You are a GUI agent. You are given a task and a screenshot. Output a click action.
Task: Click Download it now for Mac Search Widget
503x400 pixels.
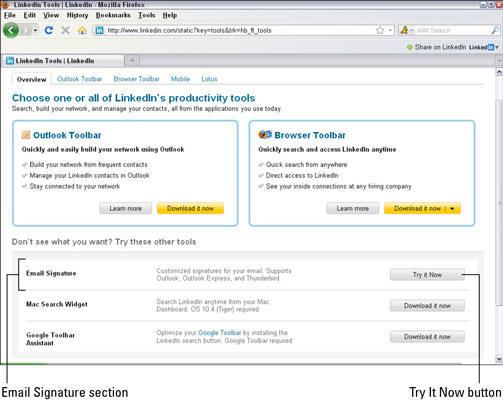(427, 306)
